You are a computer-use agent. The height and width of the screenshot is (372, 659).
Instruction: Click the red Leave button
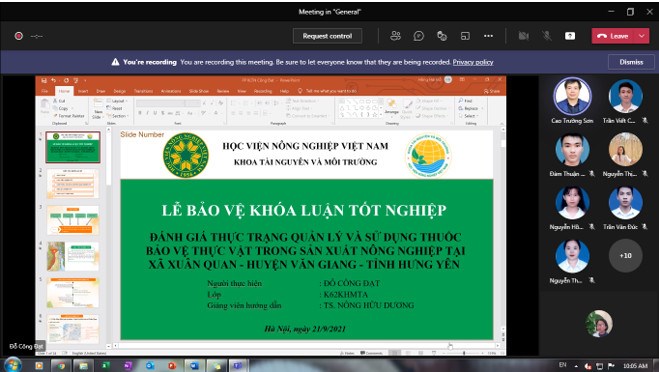click(614, 36)
